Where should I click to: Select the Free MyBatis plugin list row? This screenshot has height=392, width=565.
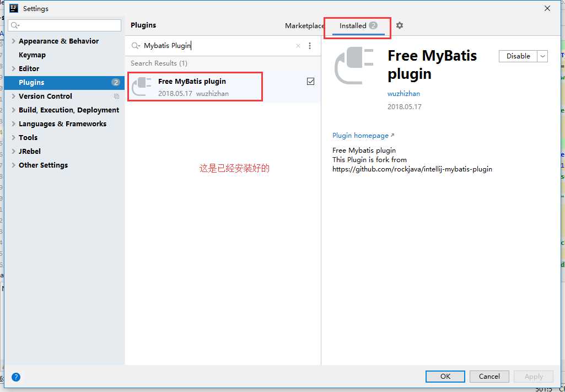pos(223,87)
